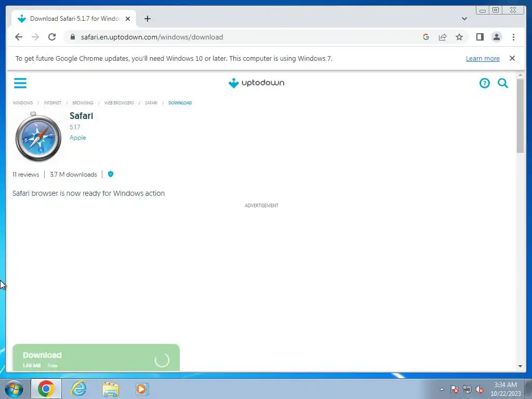Screen dimensions: 532x399
Task: Click the Action Center flag icon
Action: click(x=455, y=389)
